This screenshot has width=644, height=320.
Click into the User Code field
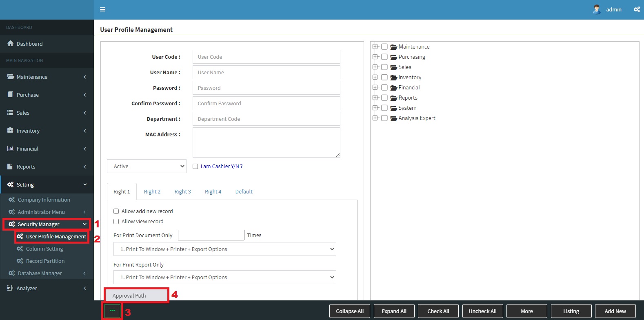(x=266, y=57)
